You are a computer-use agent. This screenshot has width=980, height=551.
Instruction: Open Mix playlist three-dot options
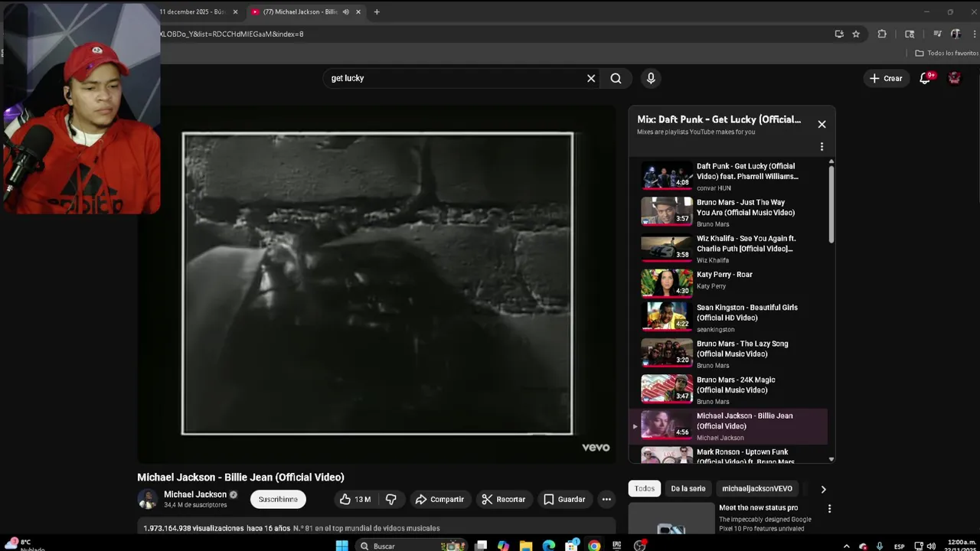click(822, 146)
